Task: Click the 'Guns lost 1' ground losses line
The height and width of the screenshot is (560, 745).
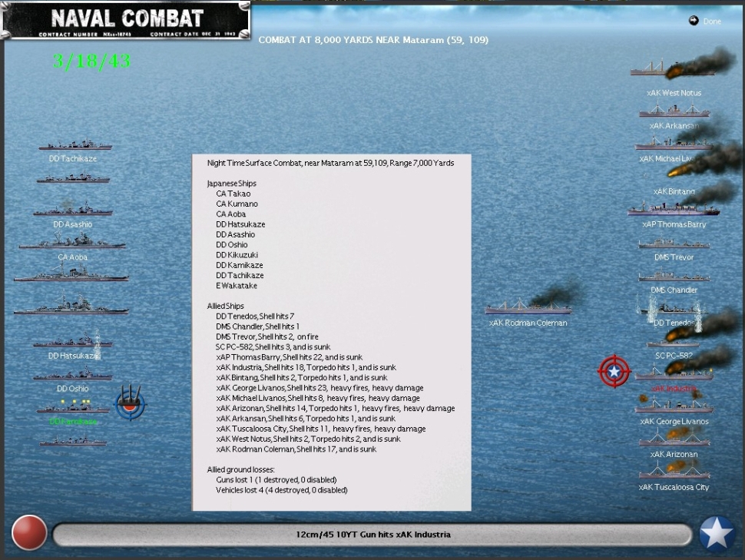Action: click(x=276, y=479)
